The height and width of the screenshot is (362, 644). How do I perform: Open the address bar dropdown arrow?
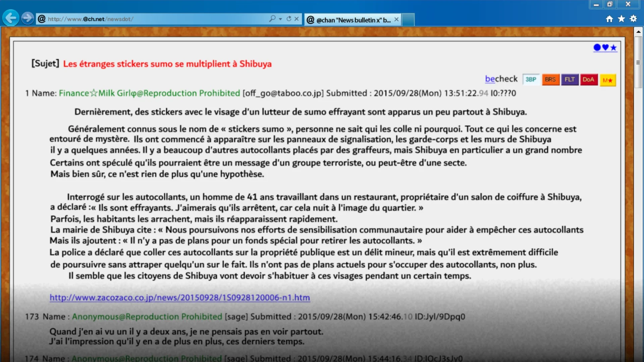click(280, 19)
